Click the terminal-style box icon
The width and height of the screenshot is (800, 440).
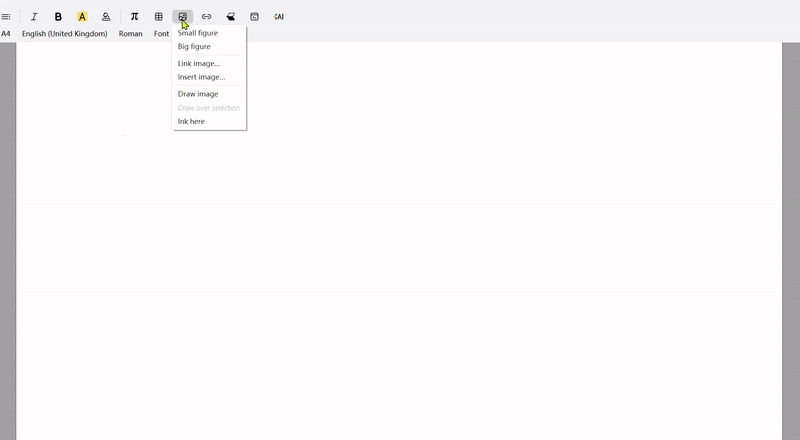tap(254, 17)
